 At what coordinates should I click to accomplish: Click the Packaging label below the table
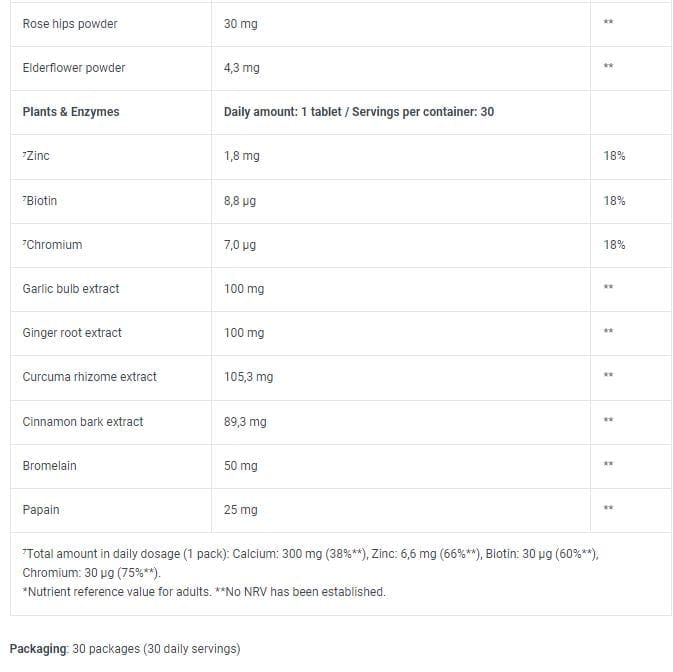click(x=39, y=649)
